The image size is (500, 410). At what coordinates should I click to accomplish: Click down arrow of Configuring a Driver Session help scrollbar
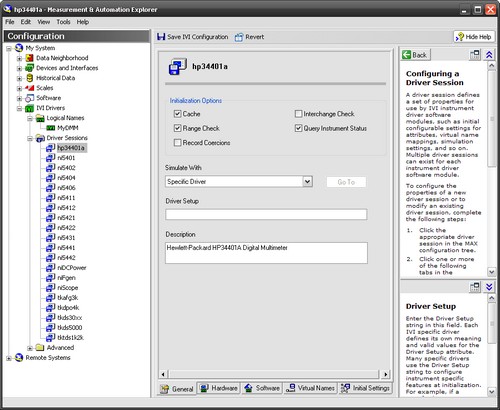pos(492,272)
